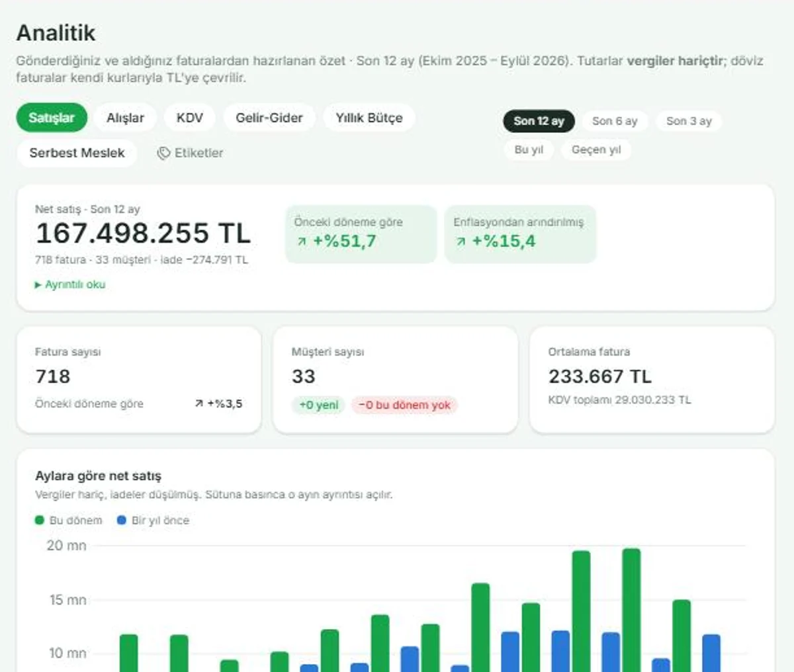Viewport: 794px width, 672px height.
Task: Click the tallest green bar in the chart
Action: point(631,610)
